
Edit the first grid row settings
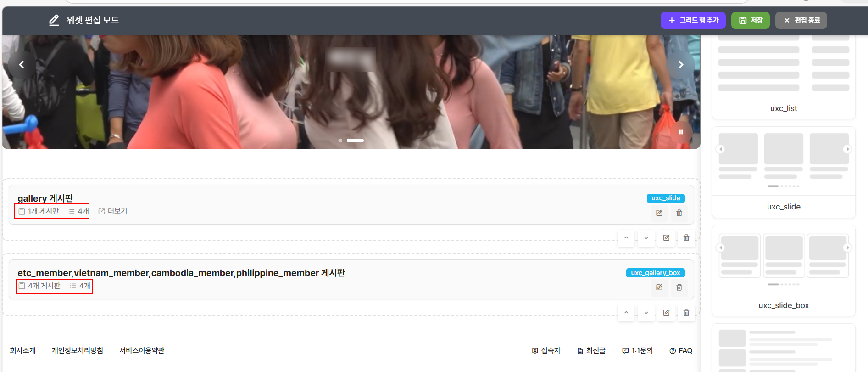[x=666, y=238]
